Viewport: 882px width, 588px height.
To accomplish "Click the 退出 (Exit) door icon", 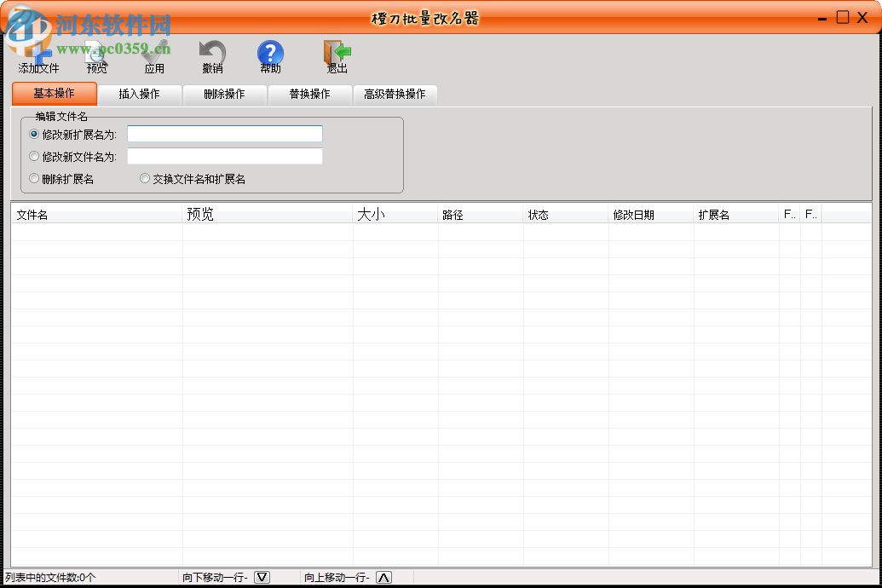I will point(336,51).
